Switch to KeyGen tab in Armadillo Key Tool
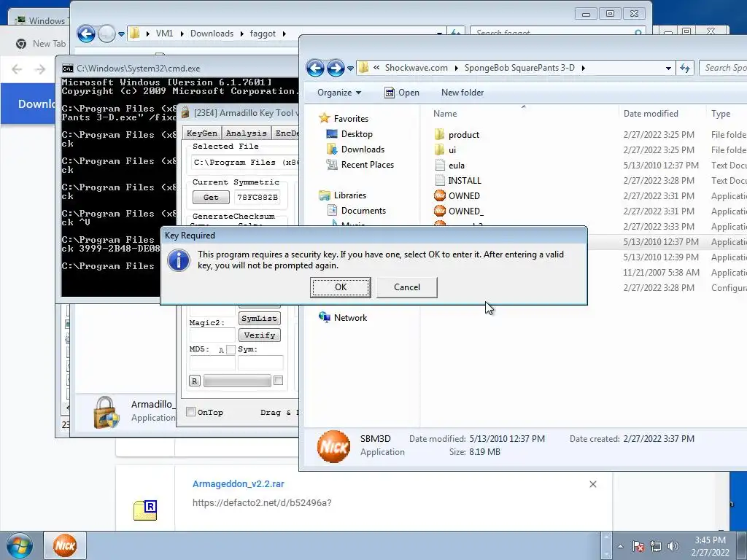The image size is (747, 560). (202, 133)
